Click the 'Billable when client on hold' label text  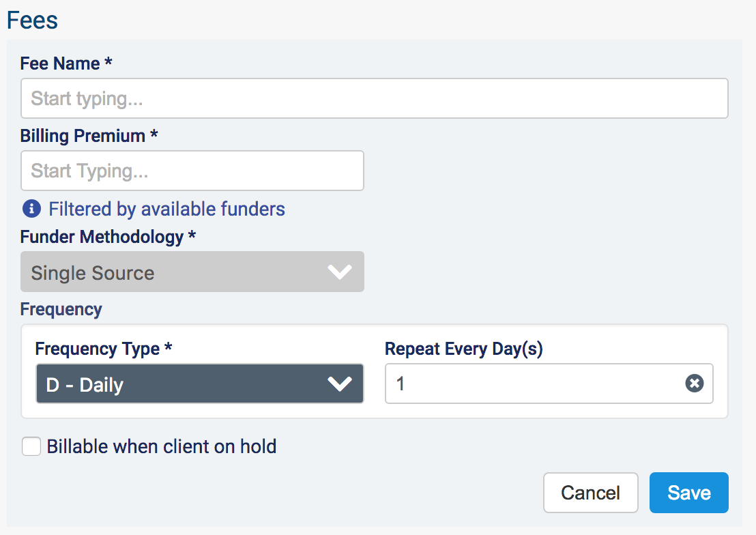tap(162, 447)
